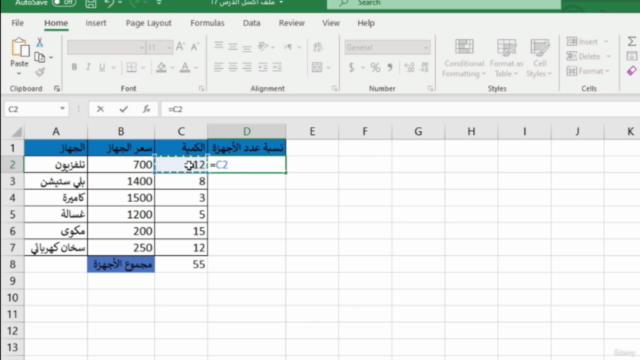Click the Undo arrow icon
640x360 pixels.
pyautogui.click(x=109, y=3)
